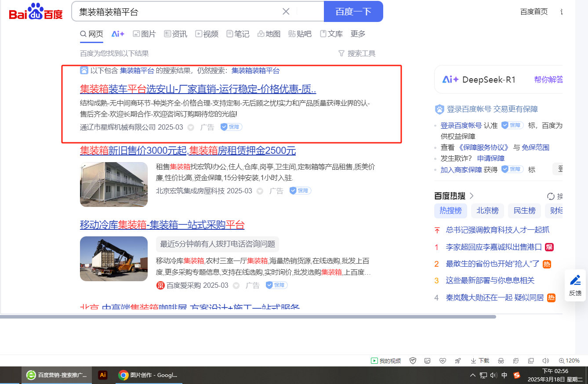588x384 pixels.
Task: Expand the 更多 search categories
Action: click(358, 34)
